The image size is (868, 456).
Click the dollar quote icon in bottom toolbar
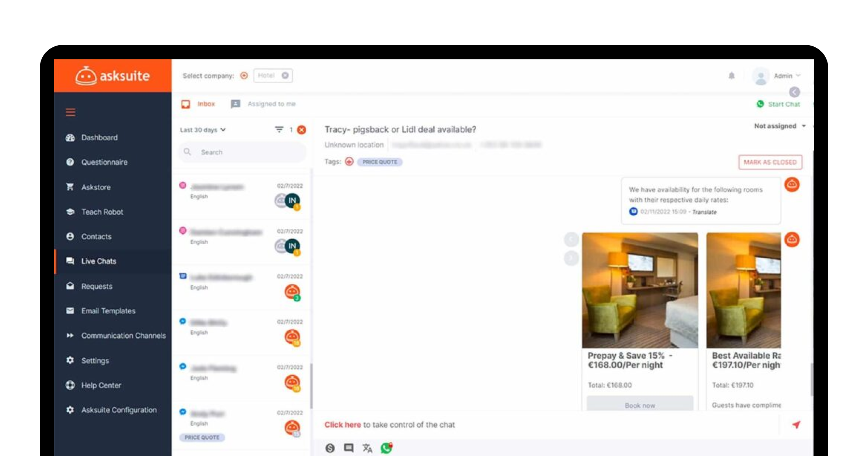[329, 448]
